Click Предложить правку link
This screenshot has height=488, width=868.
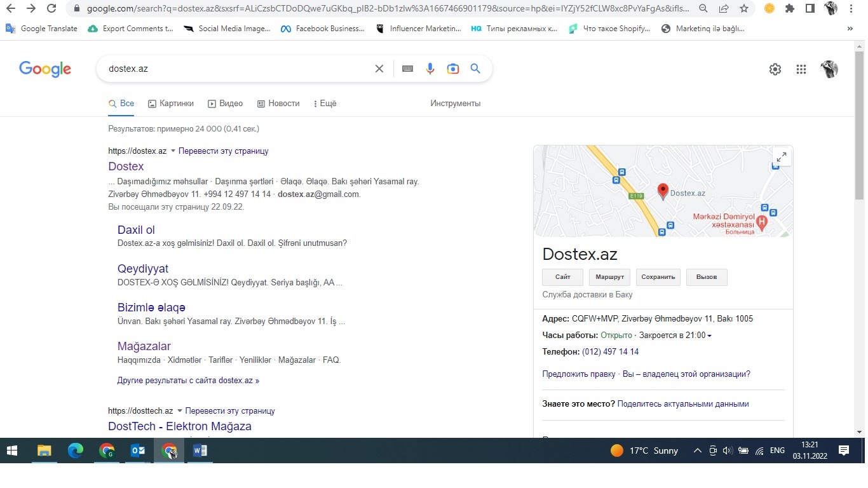click(x=579, y=374)
